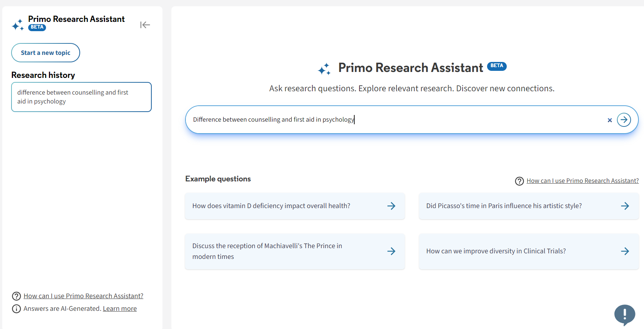The height and width of the screenshot is (329, 644).
Task: Submit the query with the arrow button
Action: tap(624, 120)
